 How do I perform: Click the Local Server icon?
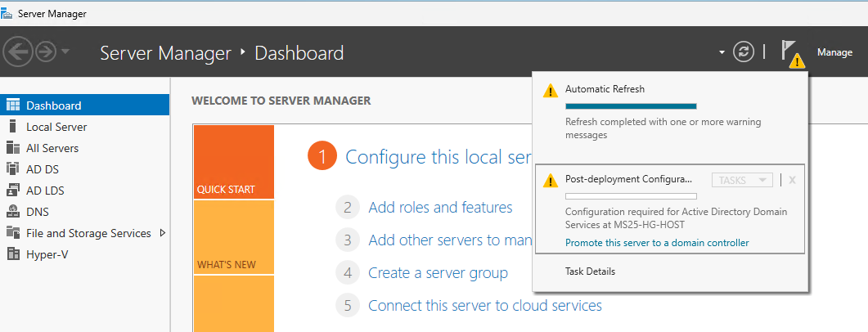point(13,127)
